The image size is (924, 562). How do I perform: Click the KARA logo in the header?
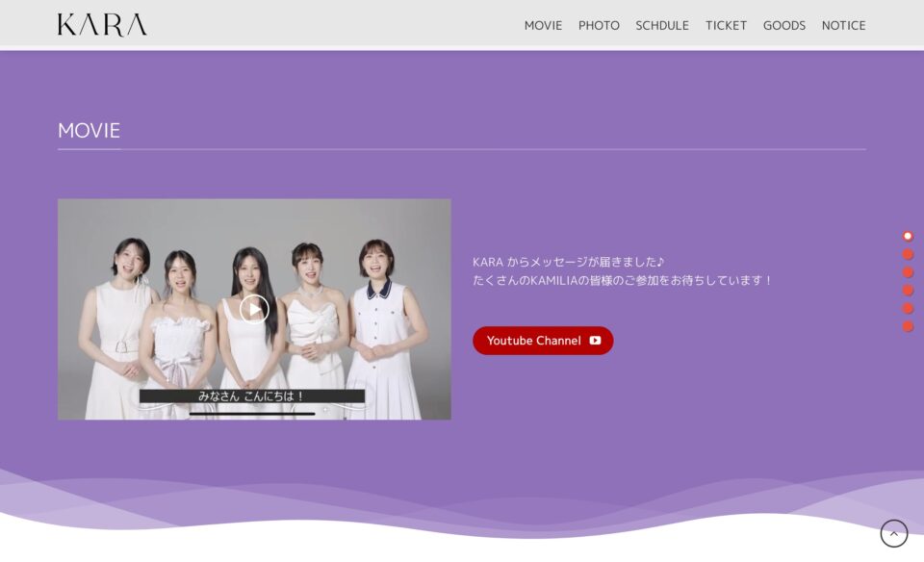pyautogui.click(x=102, y=25)
